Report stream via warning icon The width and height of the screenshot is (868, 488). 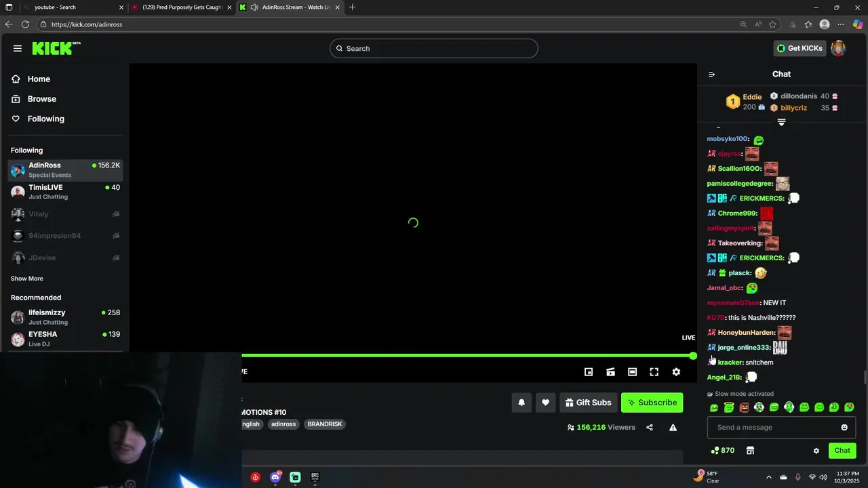pos(673,428)
